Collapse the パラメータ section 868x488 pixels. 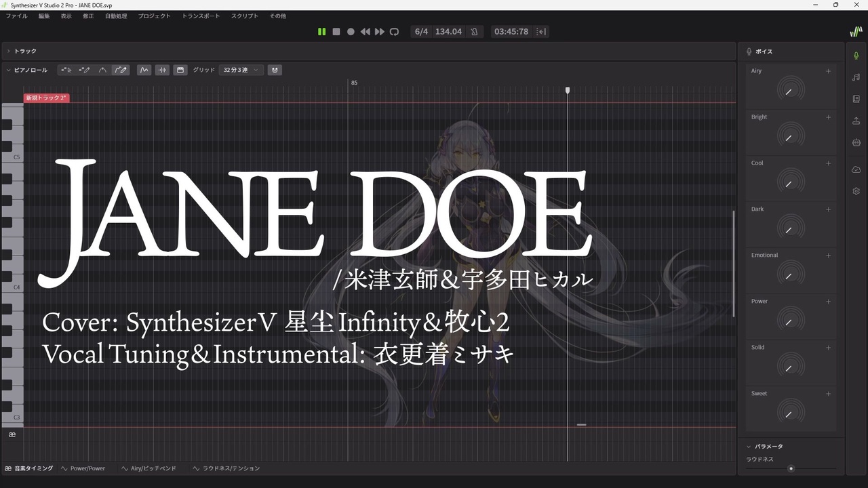pos(749,447)
